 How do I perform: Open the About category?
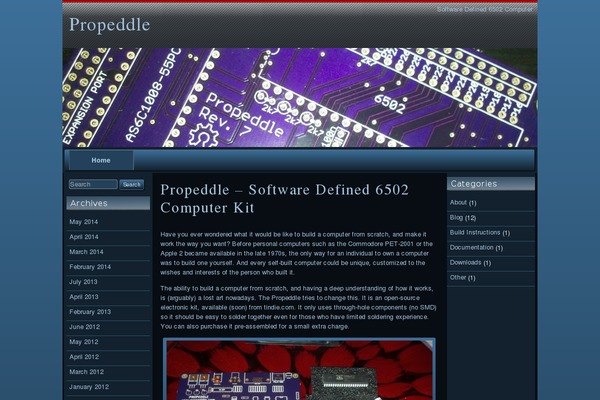pos(458,202)
